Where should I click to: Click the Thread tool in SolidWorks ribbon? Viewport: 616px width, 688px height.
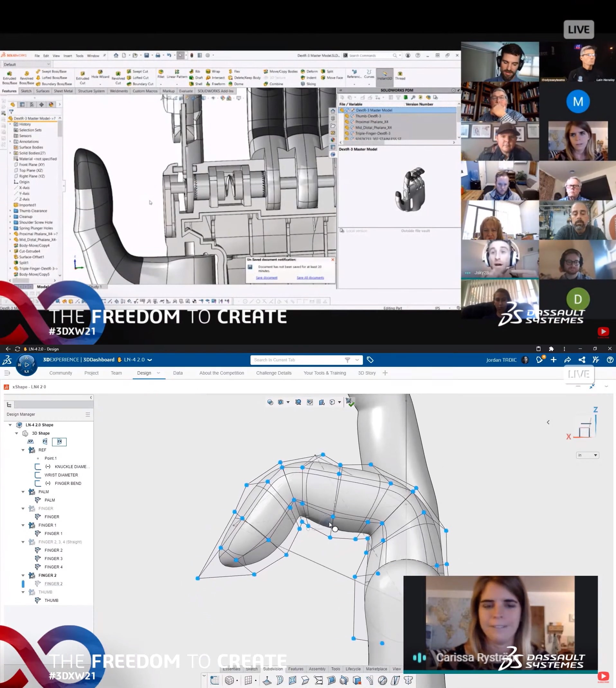[x=400, y=76]
